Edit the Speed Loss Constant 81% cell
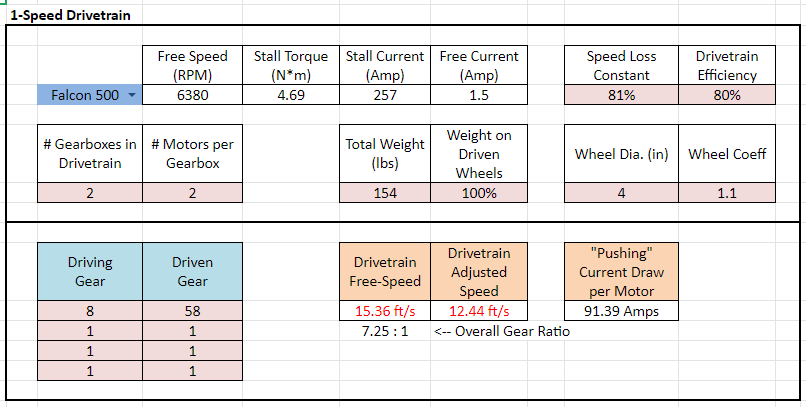 pyautogui.click(x=621, y=96)
